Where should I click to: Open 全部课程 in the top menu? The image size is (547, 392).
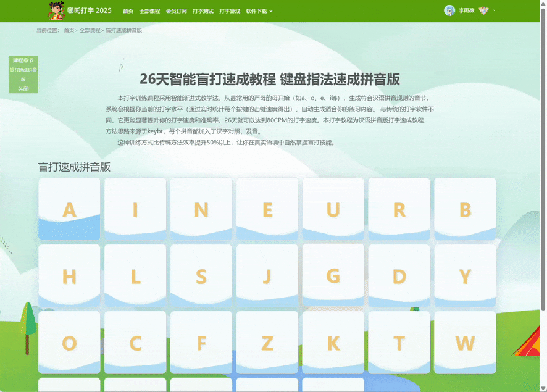(x=149, y=11)
